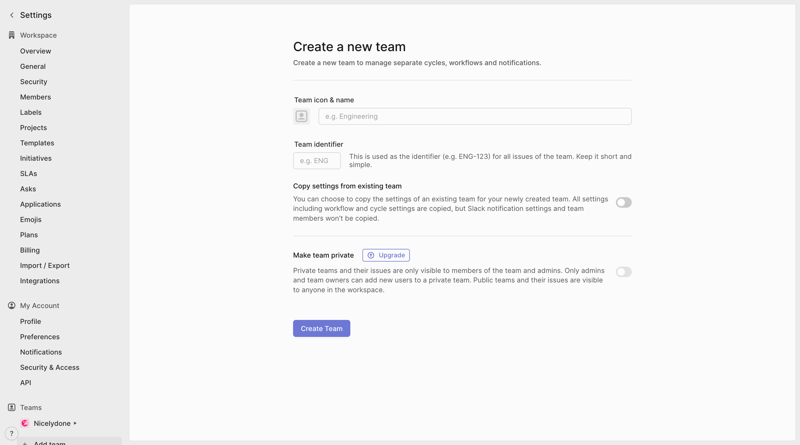Open Plans settings

(x=29, y=235)
